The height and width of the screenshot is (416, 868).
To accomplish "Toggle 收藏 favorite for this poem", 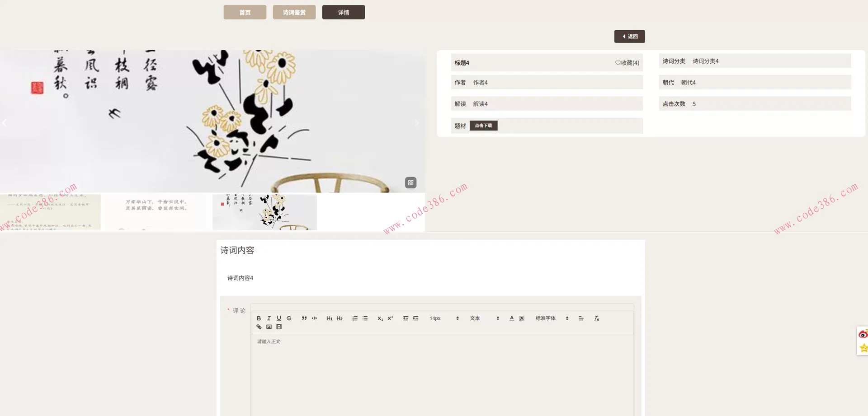I will (627, 63).
